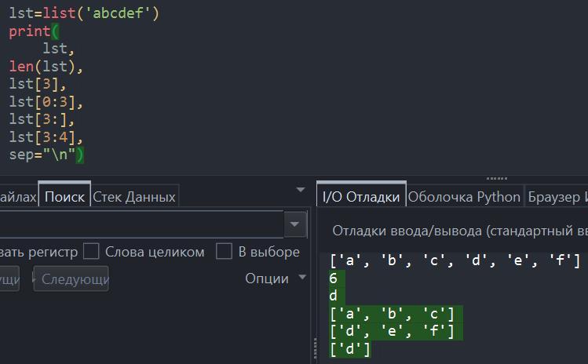Screen dimensions: 588x364
Task: Click the lst[3], code line
Action: click(x=38, y=84)
